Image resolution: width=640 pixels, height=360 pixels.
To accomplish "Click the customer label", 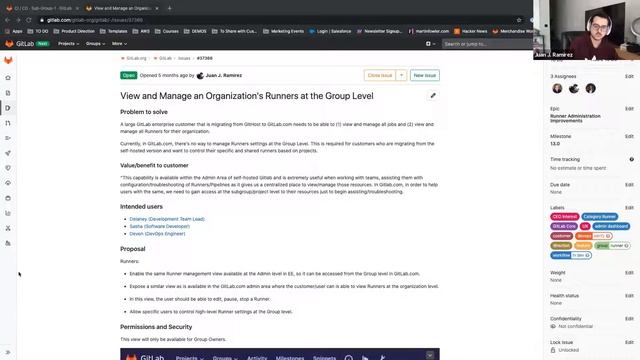I will (561, 236).
